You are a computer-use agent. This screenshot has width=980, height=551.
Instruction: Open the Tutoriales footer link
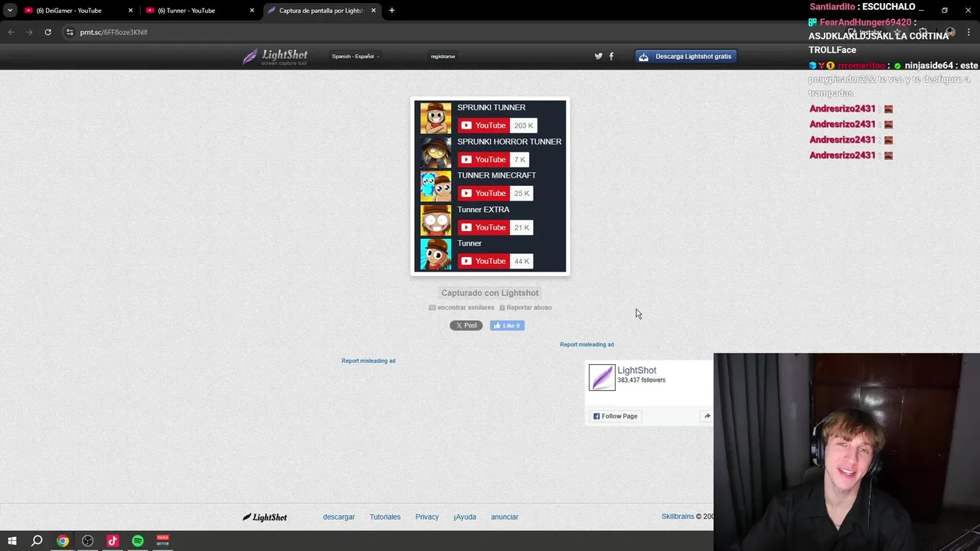pyautogui.click(x=385, y=517)
